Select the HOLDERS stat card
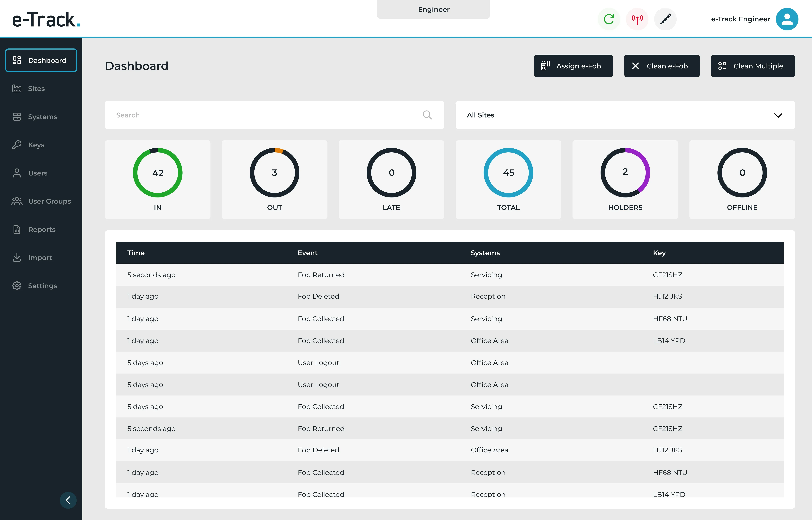Screen dimensions: 812x520 click(x=625, y=180)
